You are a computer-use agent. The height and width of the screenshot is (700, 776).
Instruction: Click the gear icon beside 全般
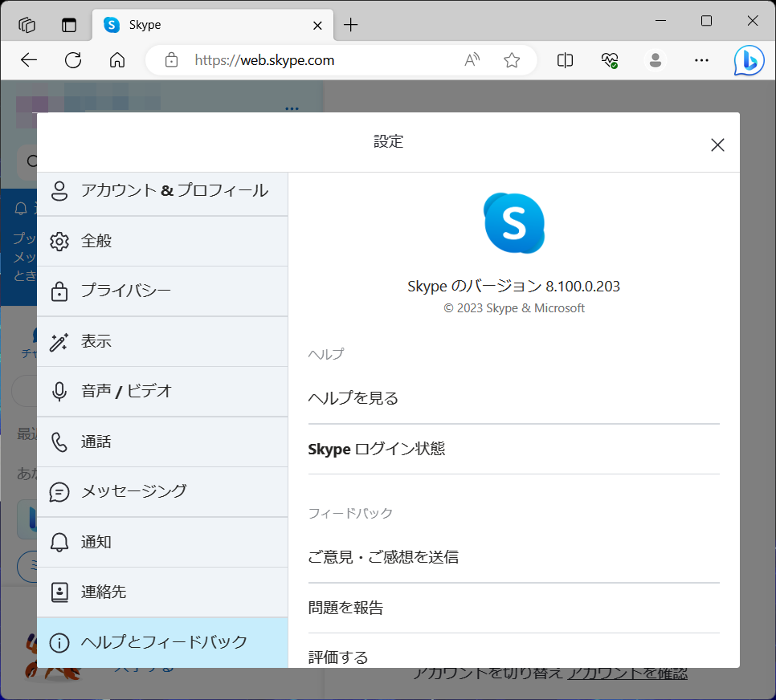[59, 242]
